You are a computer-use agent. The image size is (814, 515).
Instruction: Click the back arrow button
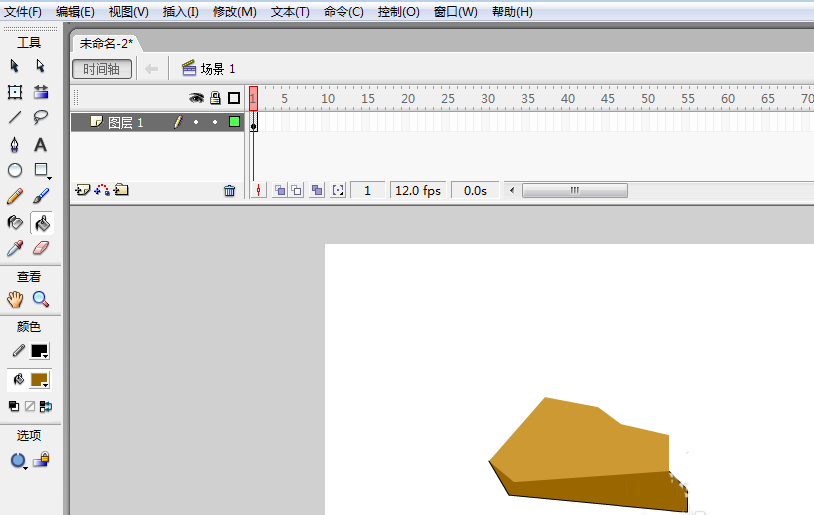(x=151, y=69)
